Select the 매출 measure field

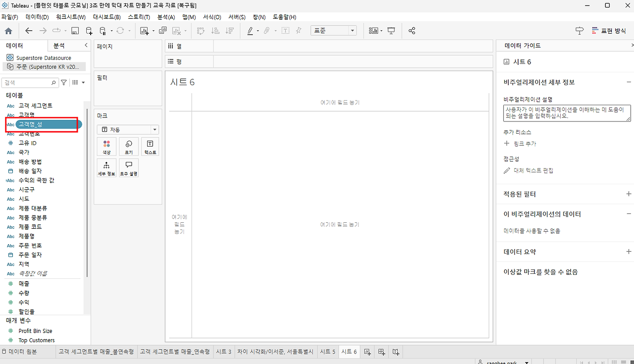coord(24,284)
